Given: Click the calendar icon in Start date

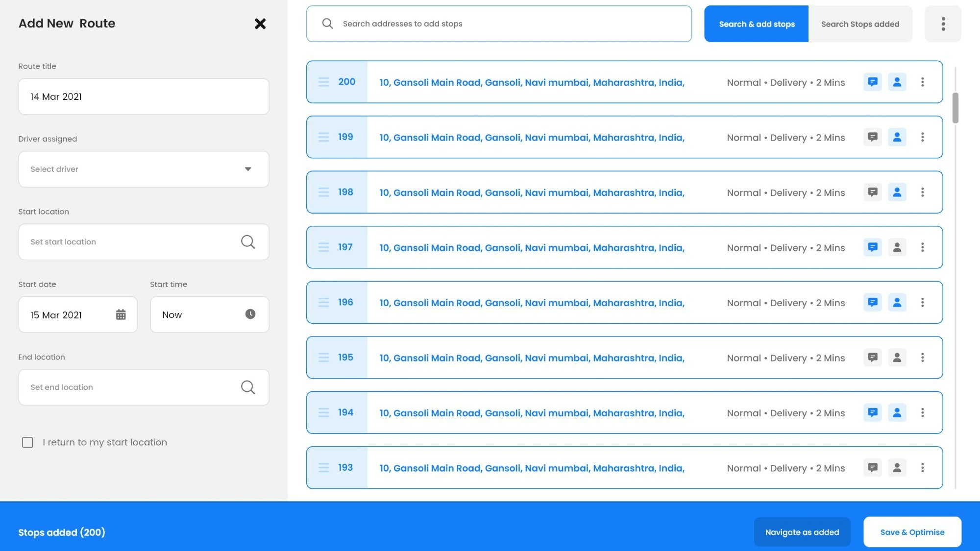Looking at the screenshot, I should pyautogui.click(x=121, y=314).
